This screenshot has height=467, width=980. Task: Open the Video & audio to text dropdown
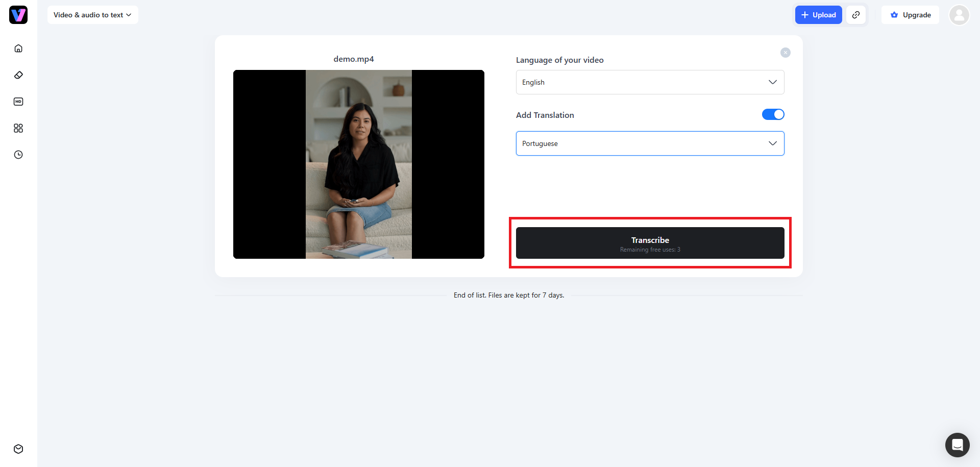(x=93, y=15)
